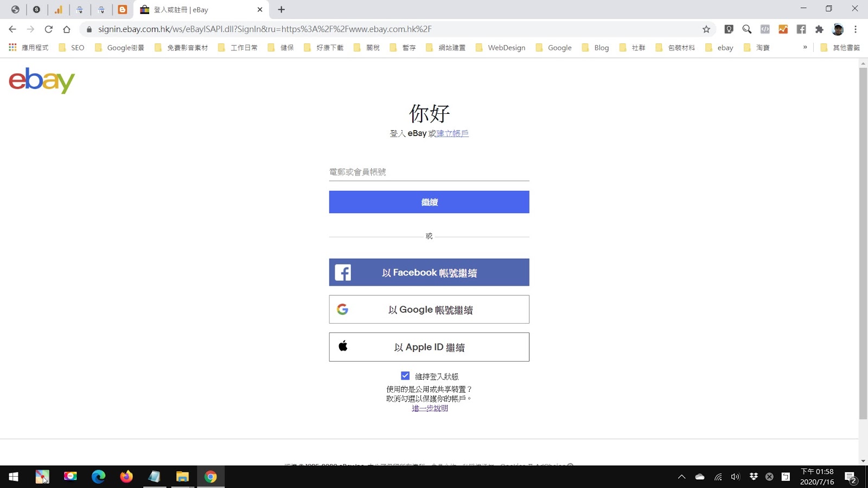The image size is (868, 488).
Task: Open the browser home page button
Action: [67, 29]
